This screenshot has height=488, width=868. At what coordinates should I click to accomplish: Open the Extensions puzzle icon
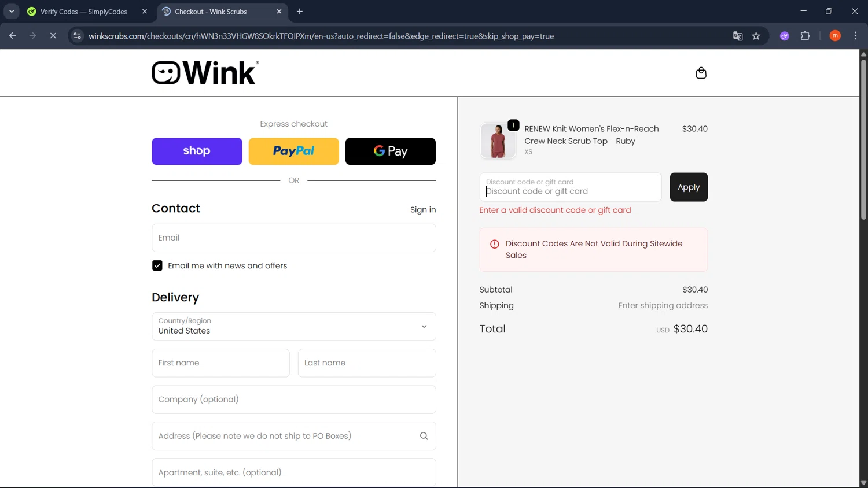tap(805, 36)
